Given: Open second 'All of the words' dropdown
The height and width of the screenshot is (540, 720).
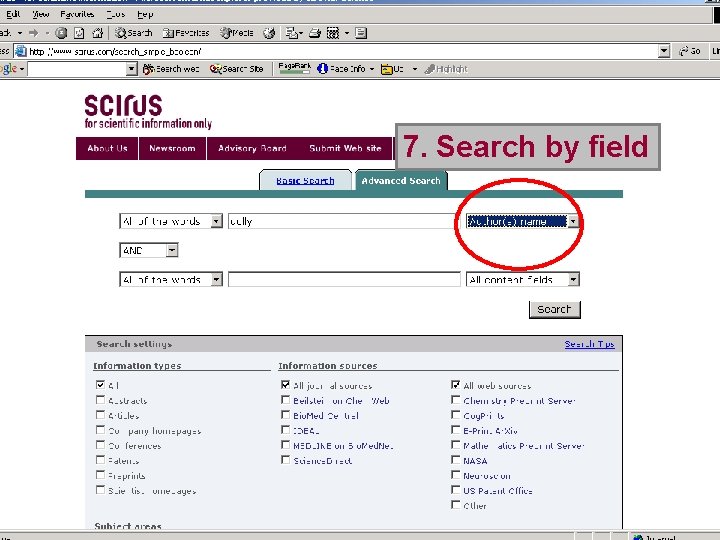Looking at the screenshot, I should tap(171, 279).
